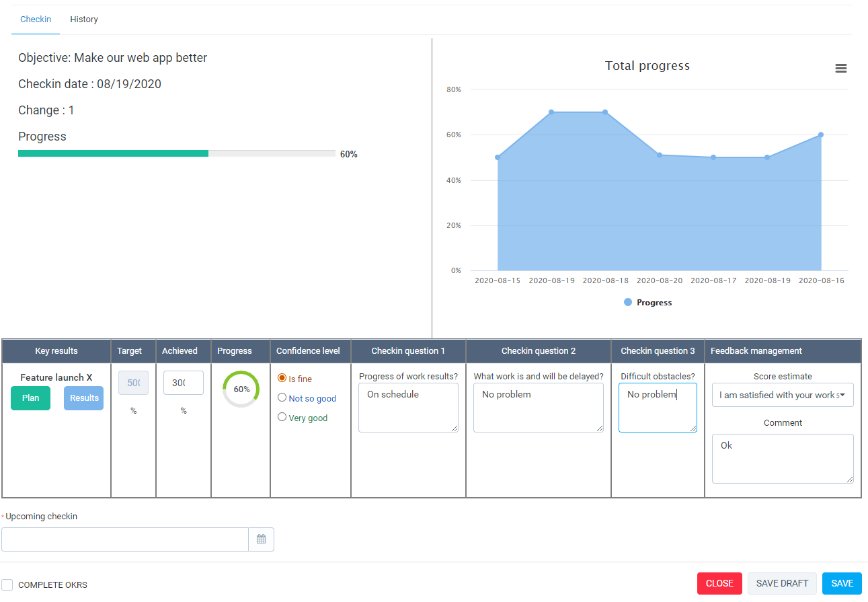Click the feedback Comment text area

click(783, 459)
